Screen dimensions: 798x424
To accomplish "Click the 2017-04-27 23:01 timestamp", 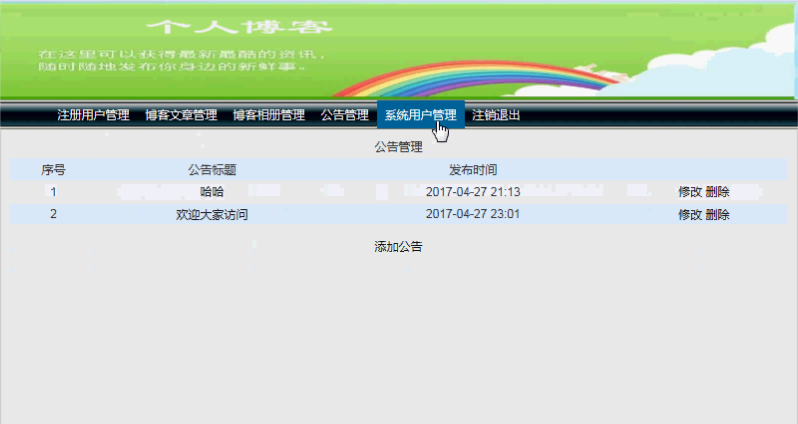I will point(473,214).
